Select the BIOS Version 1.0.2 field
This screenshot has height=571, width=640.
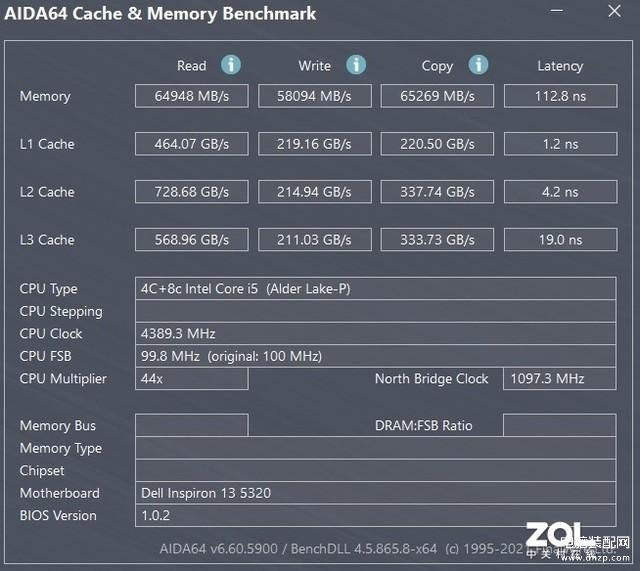coord(376,515)
